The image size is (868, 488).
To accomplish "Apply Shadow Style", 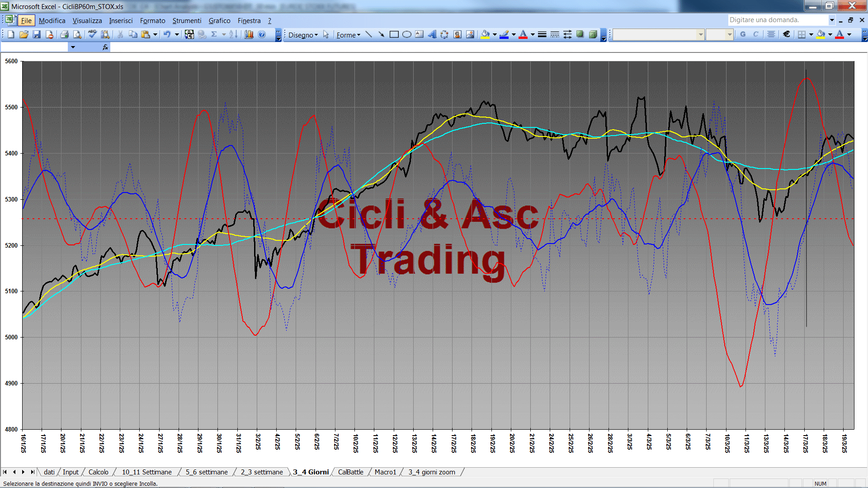I will pyautogui.click(x=580, y=34).
